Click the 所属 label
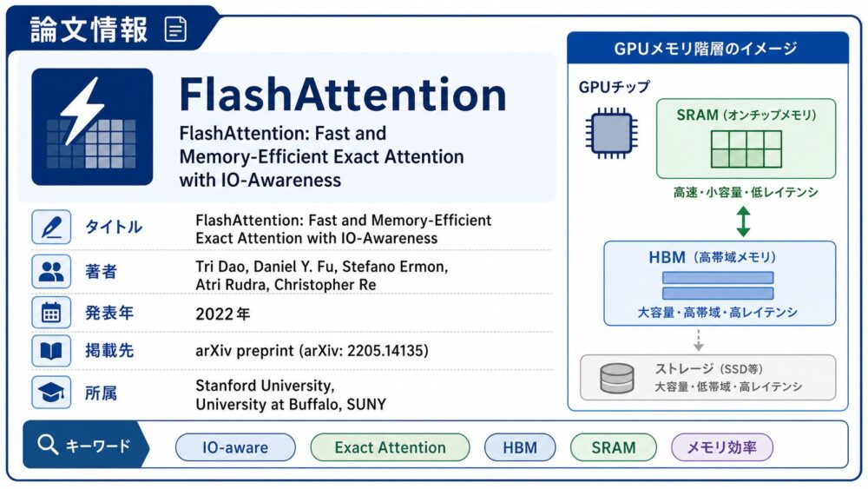The image size is (868, 489). [x=101, y=393]
